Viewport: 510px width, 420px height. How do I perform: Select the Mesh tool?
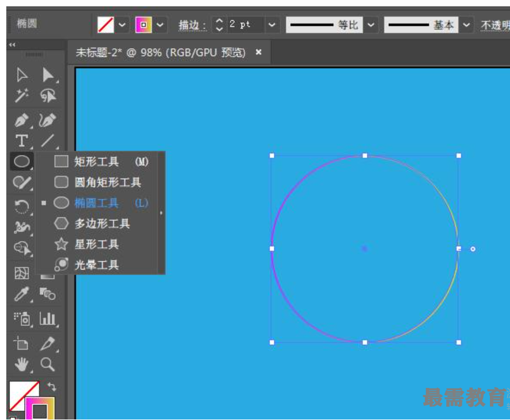(x=22, y=273)
